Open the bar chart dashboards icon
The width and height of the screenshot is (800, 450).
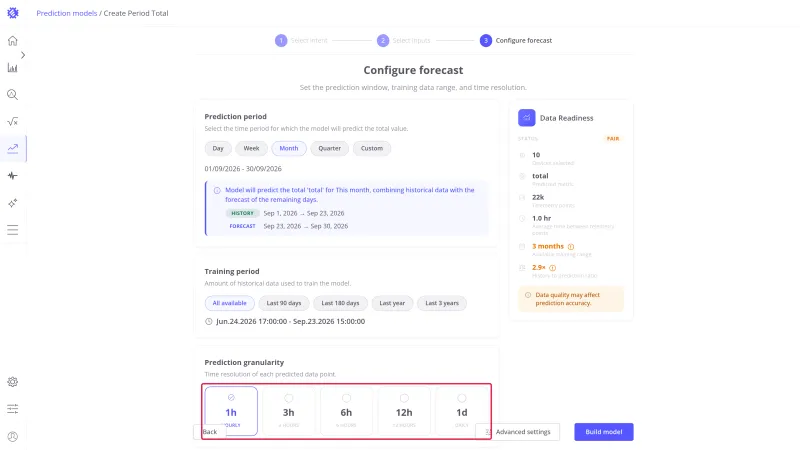(x=13, y=67)
